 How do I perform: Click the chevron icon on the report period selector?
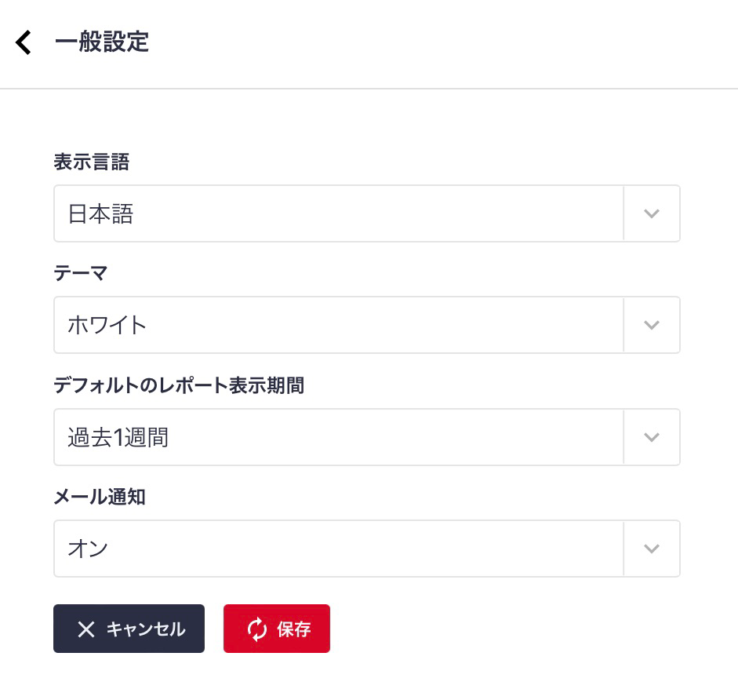point(651,437)
